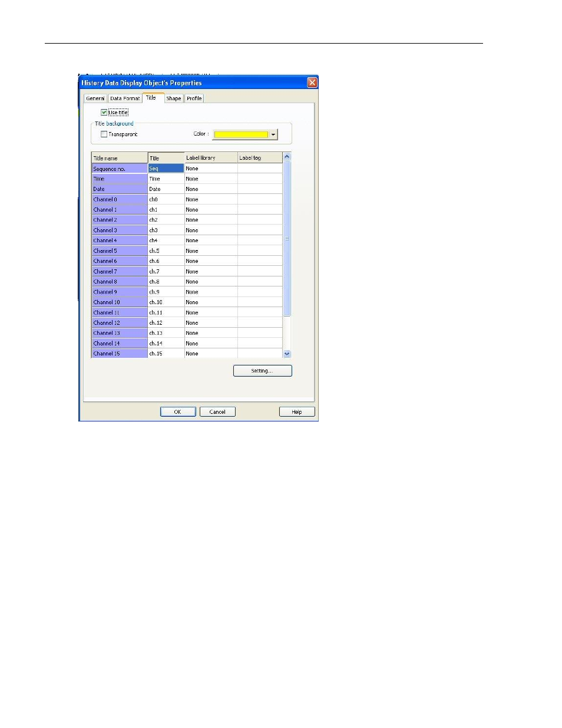Open the Data Format tab

[125, 98]
